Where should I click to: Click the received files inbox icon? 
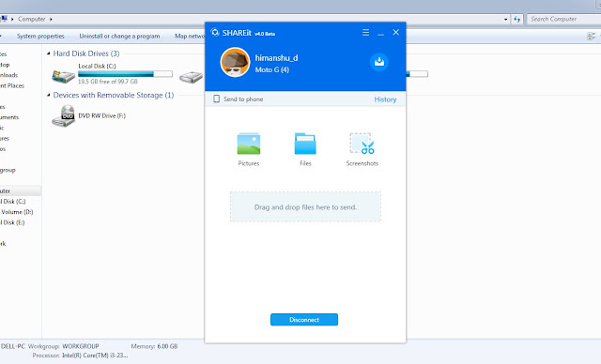tap(379, 62)
